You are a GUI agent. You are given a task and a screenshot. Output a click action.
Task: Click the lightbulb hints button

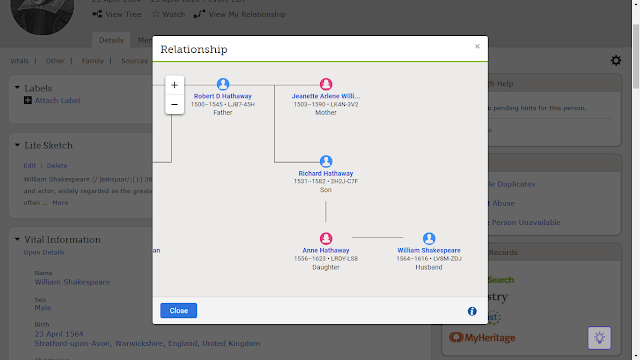click(599, 338)
